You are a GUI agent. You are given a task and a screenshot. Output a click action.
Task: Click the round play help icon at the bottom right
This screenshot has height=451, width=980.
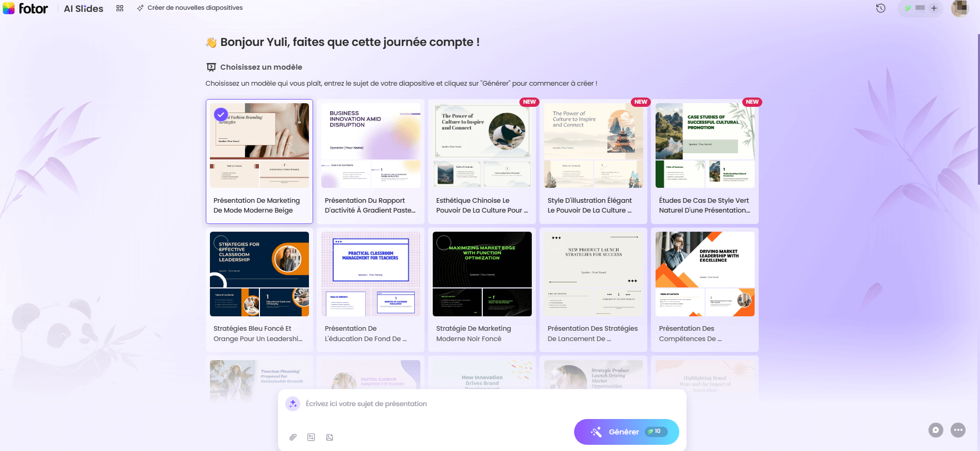coord(936,430)
